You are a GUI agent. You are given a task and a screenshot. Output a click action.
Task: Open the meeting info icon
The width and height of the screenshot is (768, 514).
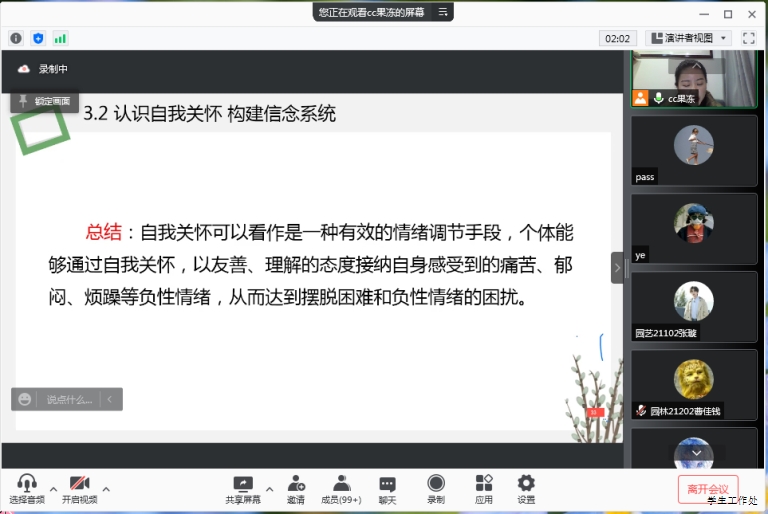16,38
